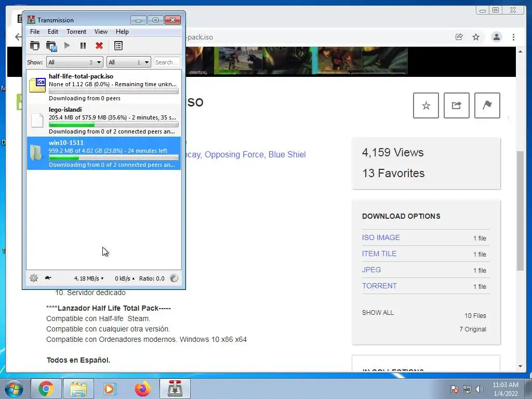Image resolution: width=532 pixels, height=399 pixels.
Task: Open the TORRENT download link
Action: [379, 286]
